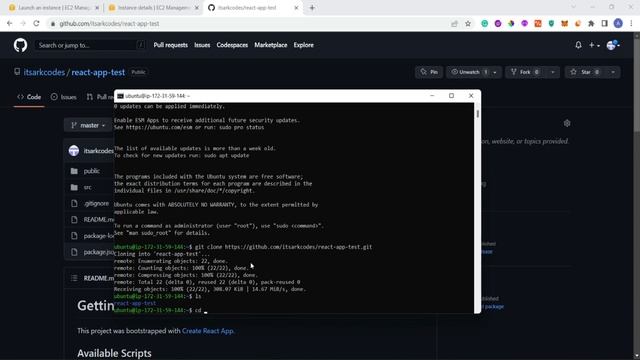640x360 pixels.
Task: Bookmark the page with the star icon
Action: click(468, 24)
